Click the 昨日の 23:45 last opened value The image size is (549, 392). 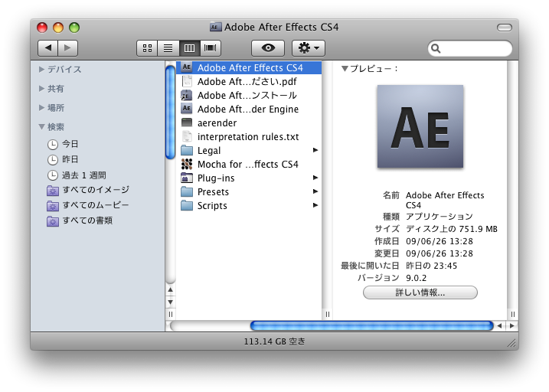click(431, 266)
